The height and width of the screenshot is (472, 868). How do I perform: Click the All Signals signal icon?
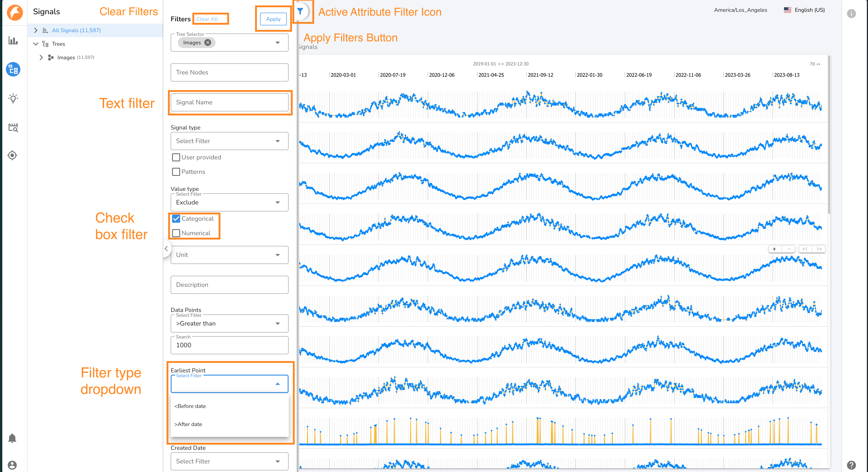(45, 30)
